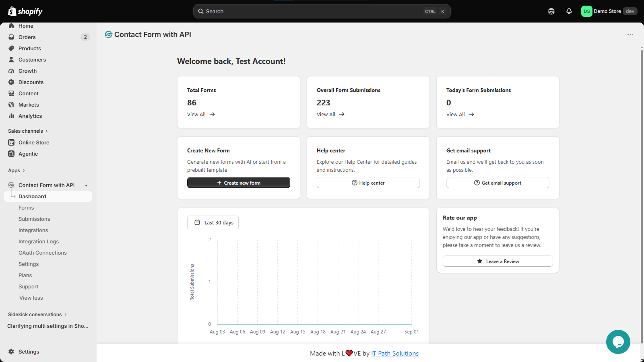Click the Online Store icon
The image size is (644, 362).
coord(11,142)
